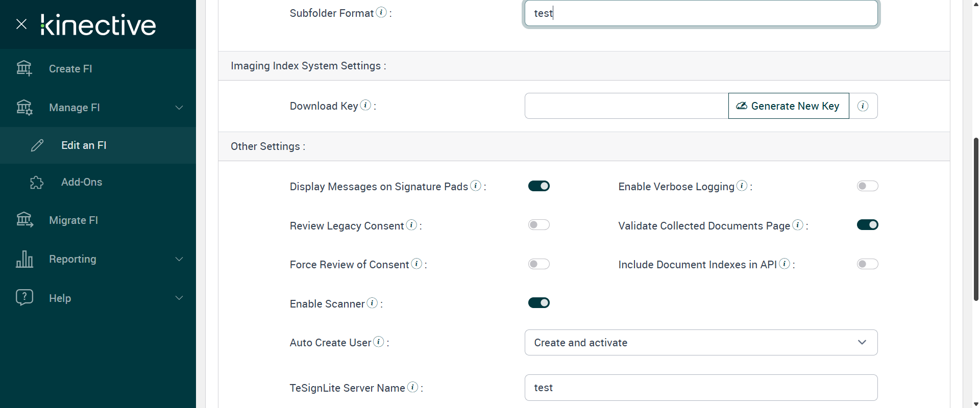This screenshot has width=980, height=408.
Task: Expand the Manage FI menu chevron
Action: [179, 108]
